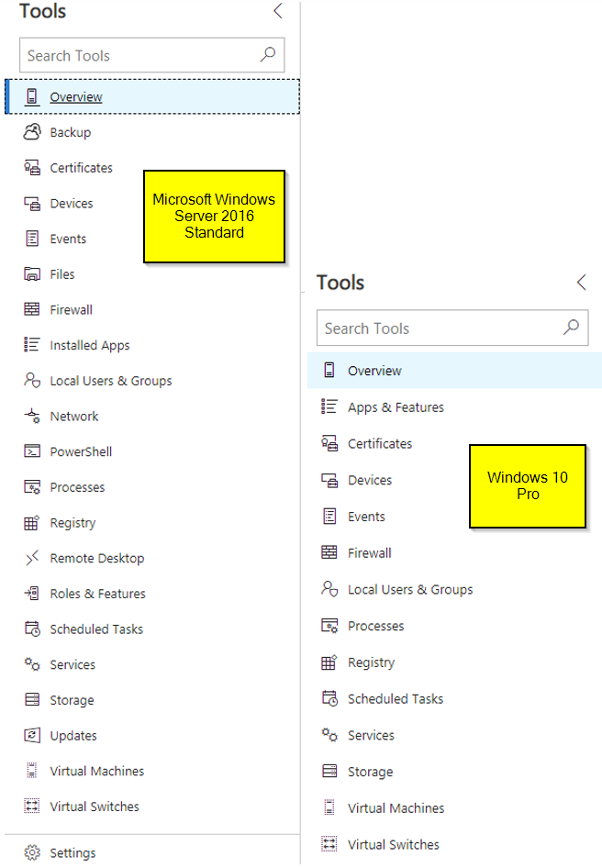
Task: Click the Remote Desktop icon
Action: 32,558
